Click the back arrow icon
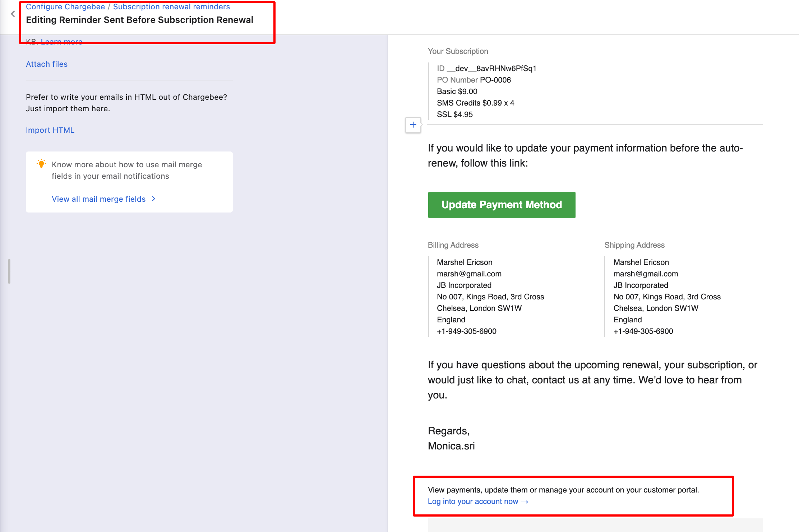 [13, 14]
